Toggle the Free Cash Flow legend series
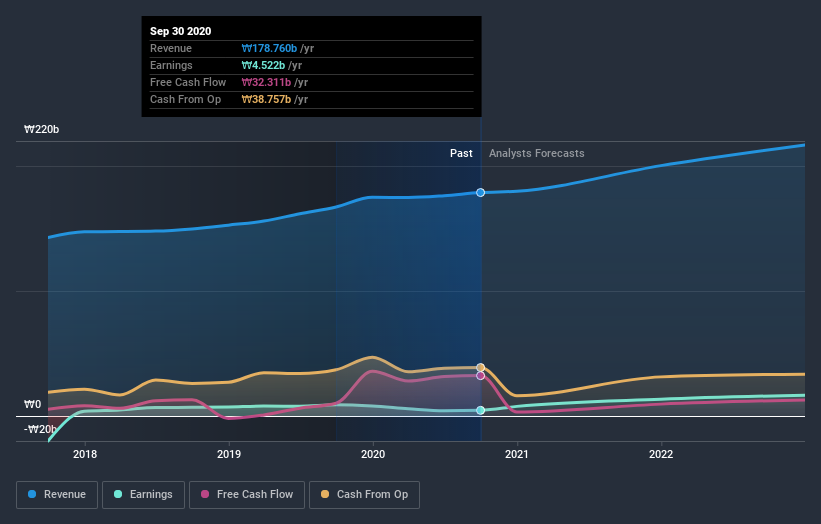This screenshot has width=821, height=524. (x=247, y=495)
